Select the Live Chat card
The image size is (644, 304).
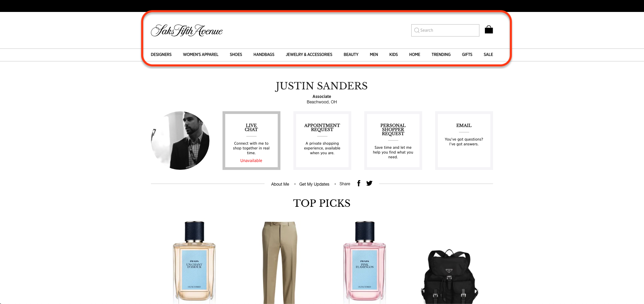point(251,141)
